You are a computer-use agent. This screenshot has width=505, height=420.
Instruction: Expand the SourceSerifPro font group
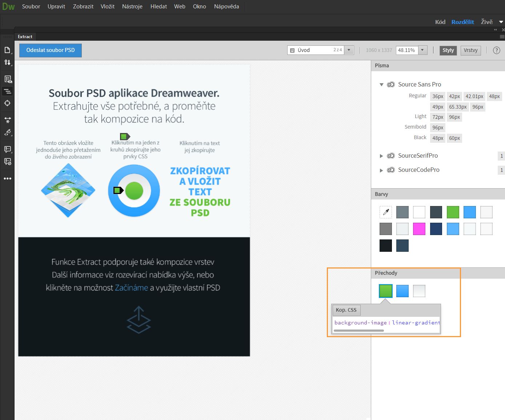click(x=381, y=156)
